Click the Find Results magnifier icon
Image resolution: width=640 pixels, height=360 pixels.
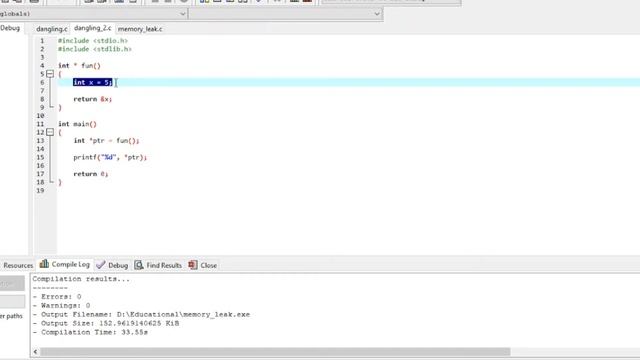(139, 265)
